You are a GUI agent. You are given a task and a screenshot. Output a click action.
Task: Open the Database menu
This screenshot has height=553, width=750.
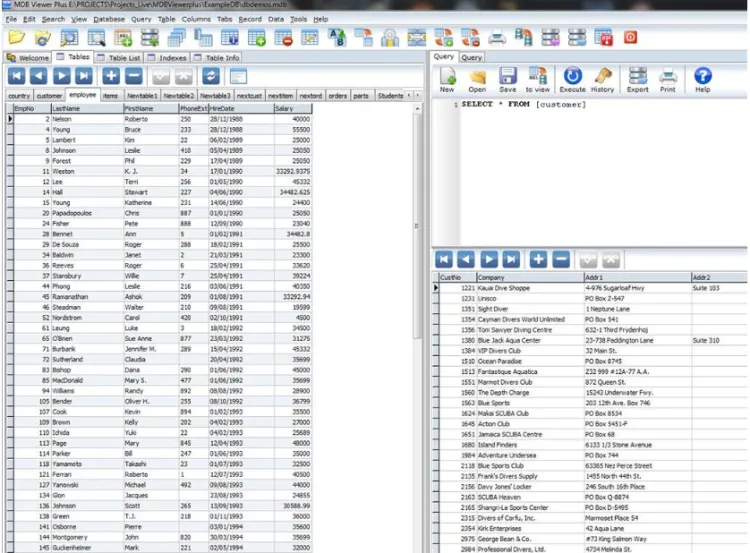(109, 19)
